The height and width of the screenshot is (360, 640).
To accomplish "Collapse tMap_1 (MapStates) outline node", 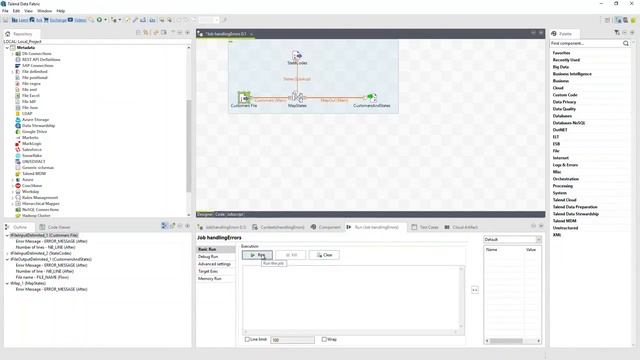I will click(7, 283).
